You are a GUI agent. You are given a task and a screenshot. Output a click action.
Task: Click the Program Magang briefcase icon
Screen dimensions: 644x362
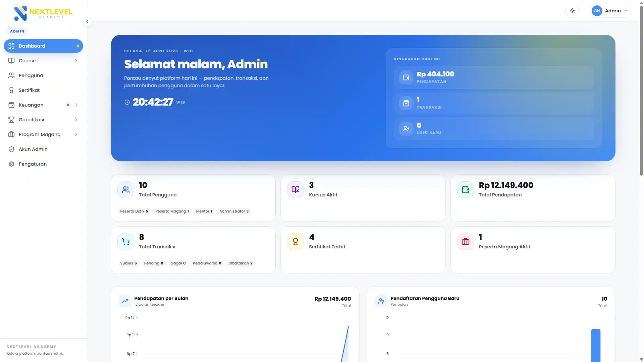(x=11, y=134)
